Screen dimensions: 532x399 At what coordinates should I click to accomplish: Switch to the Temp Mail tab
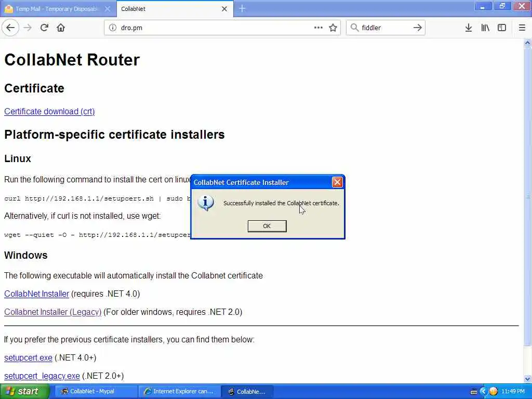coord(58,9)
